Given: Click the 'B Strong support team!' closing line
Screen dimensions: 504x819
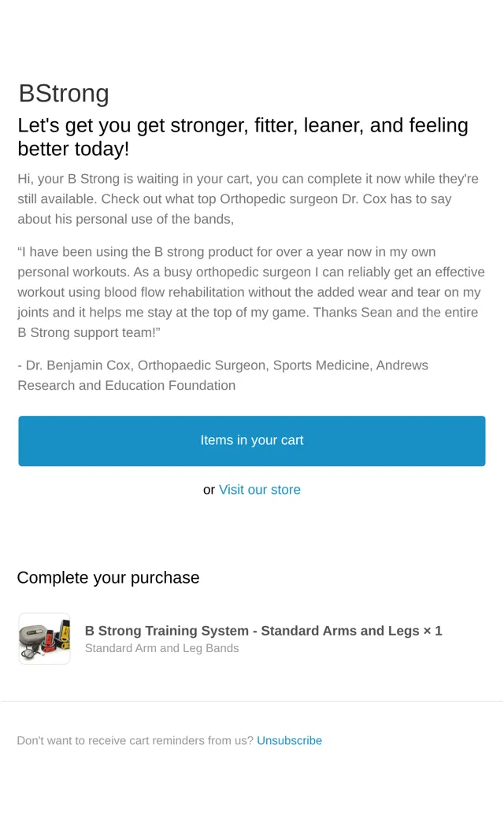Looking at the screenshot, I should [89, 332].
